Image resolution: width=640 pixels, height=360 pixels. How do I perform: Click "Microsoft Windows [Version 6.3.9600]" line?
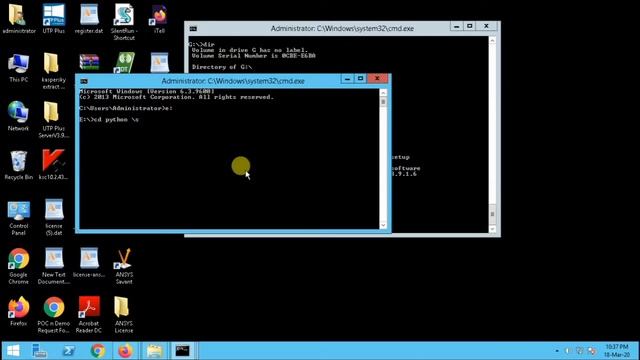[x=147, y=91]
